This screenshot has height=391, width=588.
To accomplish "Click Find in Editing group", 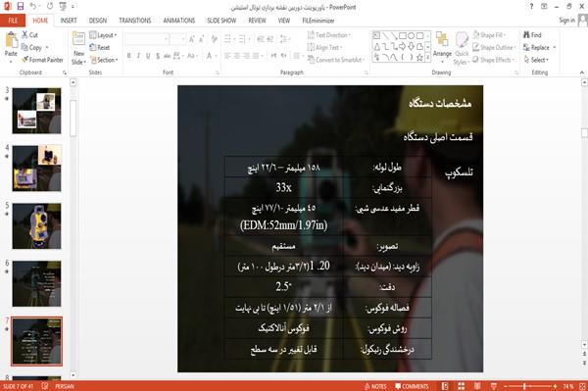I will [x=532, y=35].
